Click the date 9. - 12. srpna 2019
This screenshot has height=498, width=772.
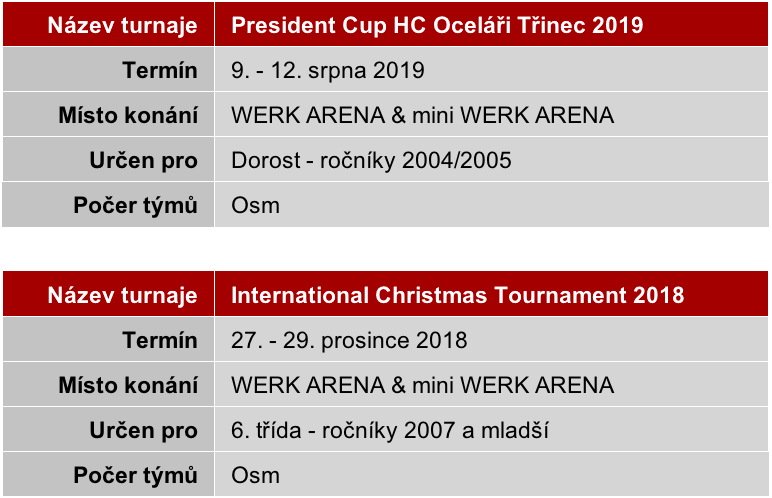tap(328, 70)
